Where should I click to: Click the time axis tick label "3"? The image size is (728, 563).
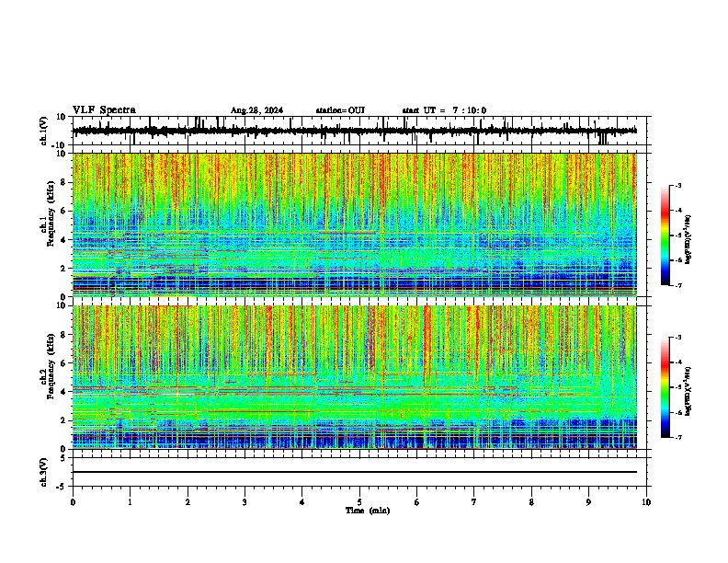click(x=245, y=502)
